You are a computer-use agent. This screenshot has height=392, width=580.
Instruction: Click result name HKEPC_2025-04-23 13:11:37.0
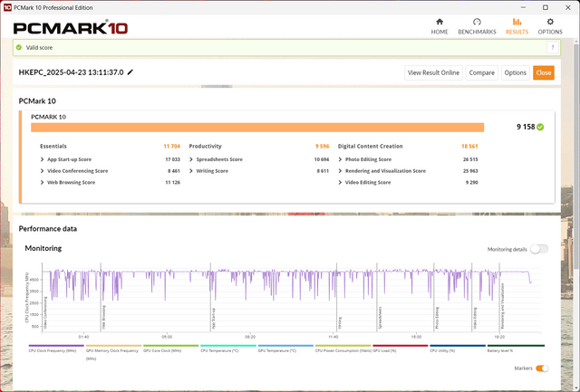pyautogui.click(x=71, y=72)
